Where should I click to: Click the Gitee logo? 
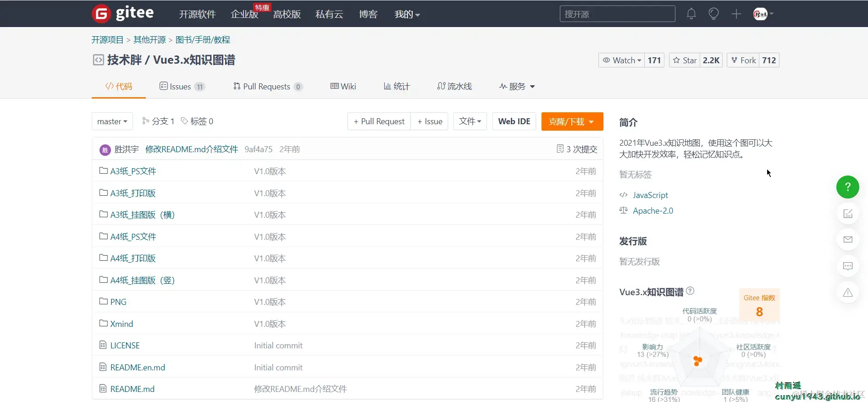(x=123, y=13)
